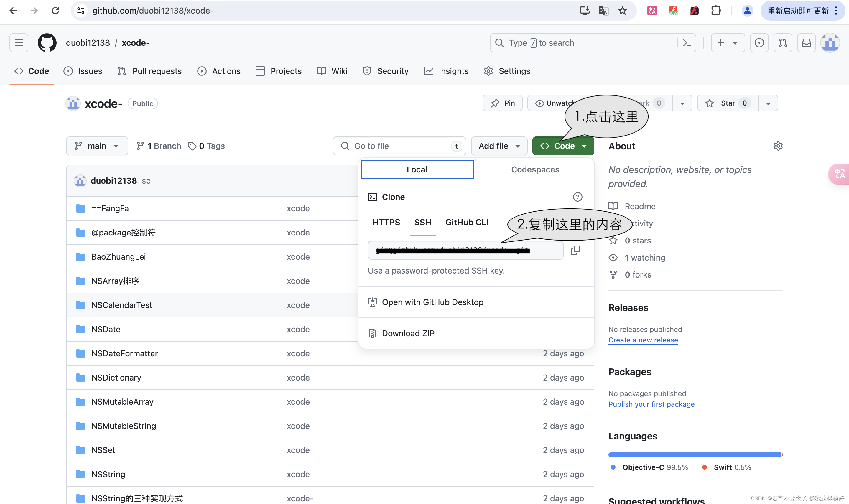View 1 Branch link

point(159,146)
